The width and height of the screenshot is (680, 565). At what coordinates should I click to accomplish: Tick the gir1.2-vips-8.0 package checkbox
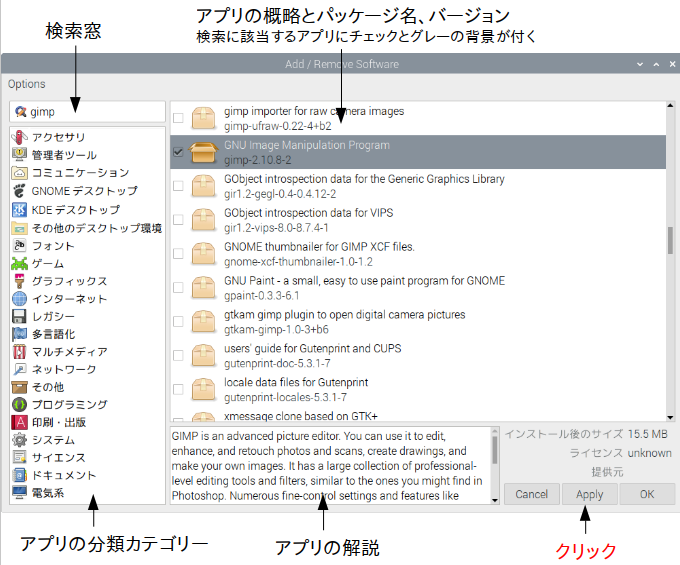(x=178, y=220)
